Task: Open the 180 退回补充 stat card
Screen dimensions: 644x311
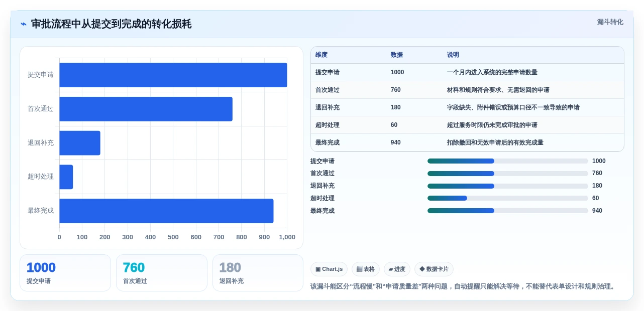Action: coord(258,273)
